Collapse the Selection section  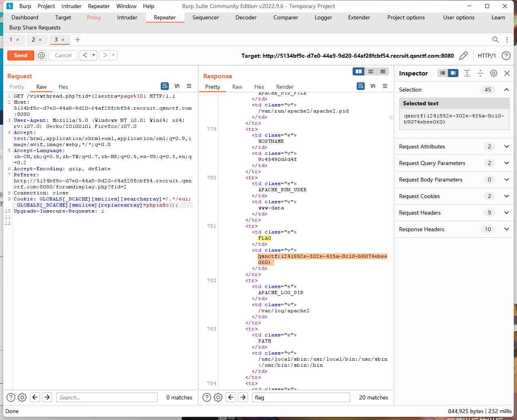506,90
